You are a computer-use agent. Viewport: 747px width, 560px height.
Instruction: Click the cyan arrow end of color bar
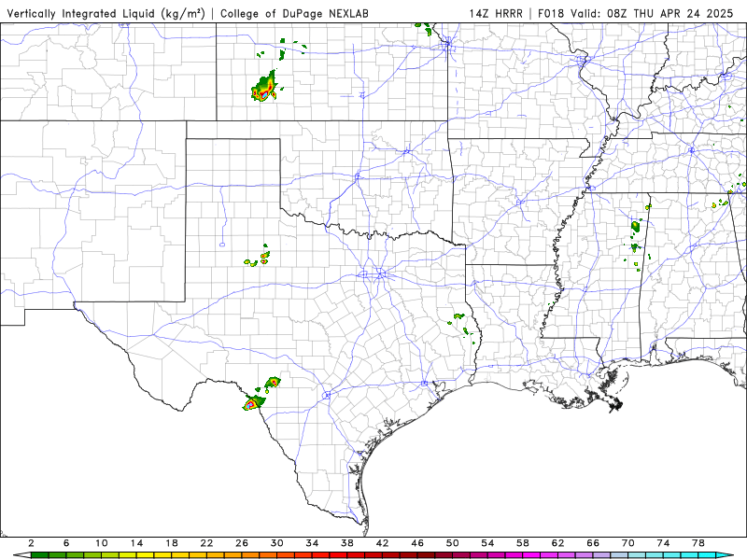pyautogui.click(x=726, y=555)
